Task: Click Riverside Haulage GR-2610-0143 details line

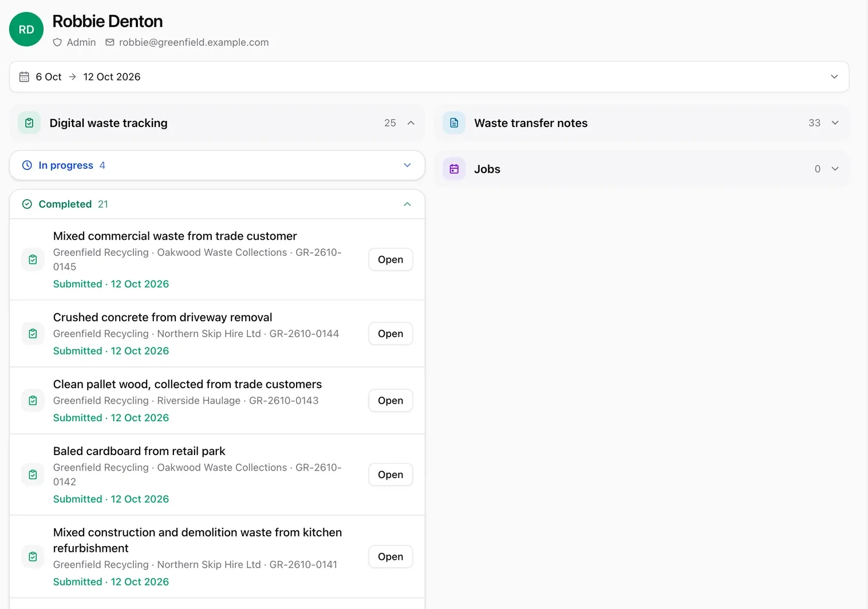Action: (186, 401)
